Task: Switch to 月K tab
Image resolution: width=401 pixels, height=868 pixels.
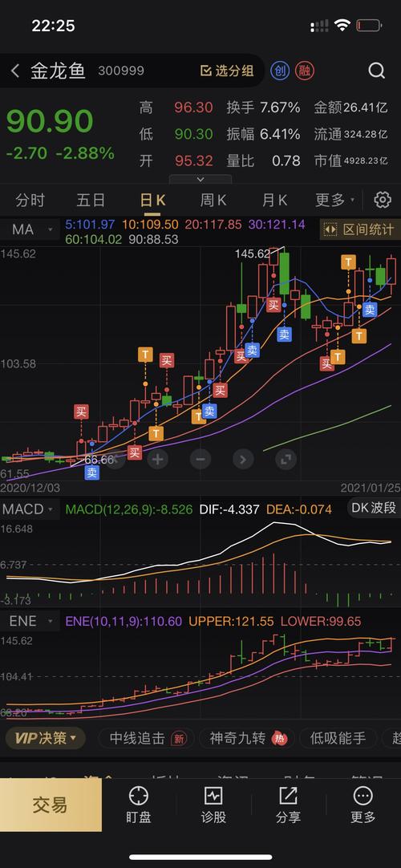Action: coord(275,200)
